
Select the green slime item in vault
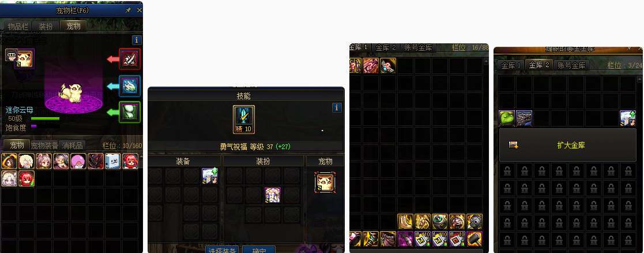click(x=507, y=118)
